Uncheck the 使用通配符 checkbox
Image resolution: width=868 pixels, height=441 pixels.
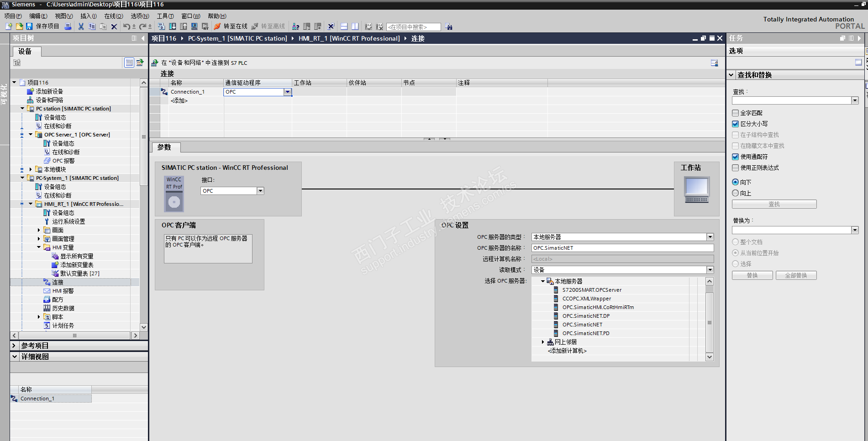[735, 157]
